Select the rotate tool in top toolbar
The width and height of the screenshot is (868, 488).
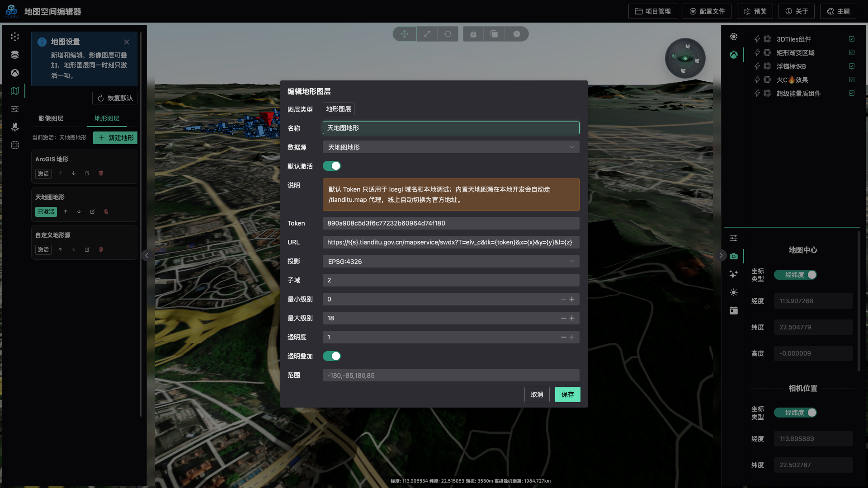coord(448,34)
